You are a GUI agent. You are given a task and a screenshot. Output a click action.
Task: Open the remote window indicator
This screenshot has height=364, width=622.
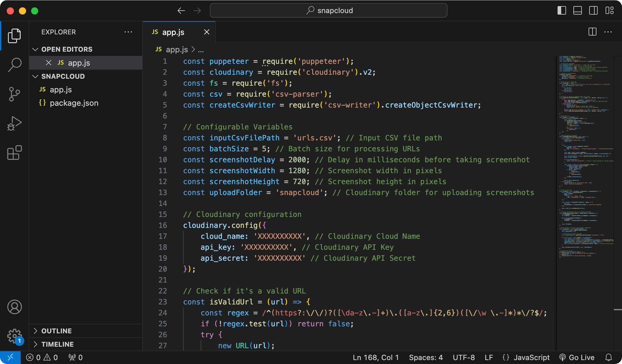point(10,357)
